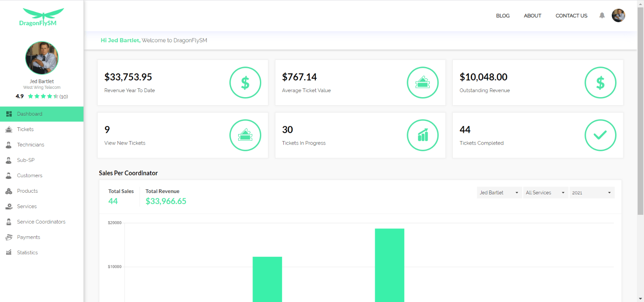
Task: Click the $10000 axis label
Action: tap(114, 267)
